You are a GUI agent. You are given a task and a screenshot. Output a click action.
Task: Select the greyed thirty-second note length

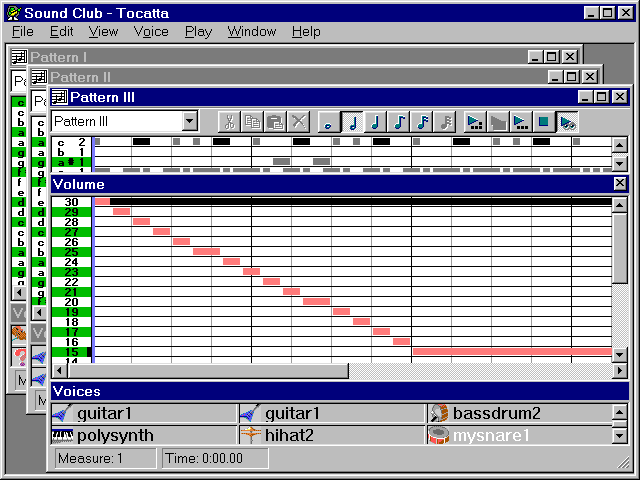pyautogui.click(x=446, y=122)
